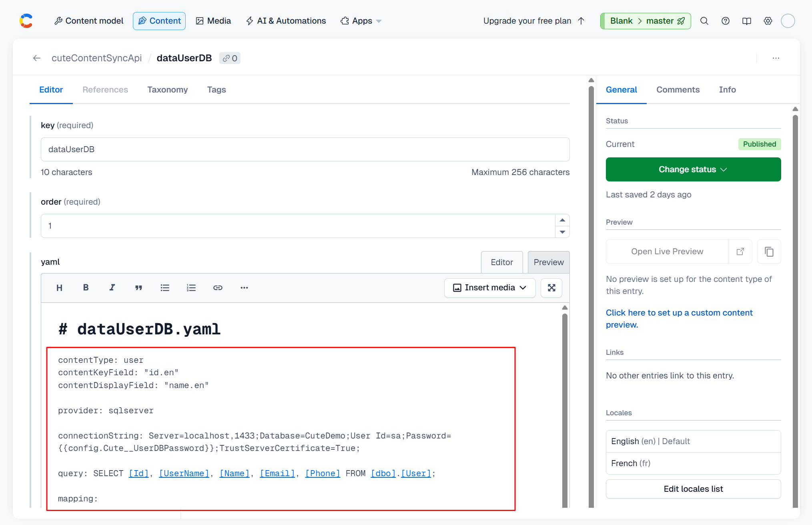Expand markdown editor to fullscreen

(551, 288)
